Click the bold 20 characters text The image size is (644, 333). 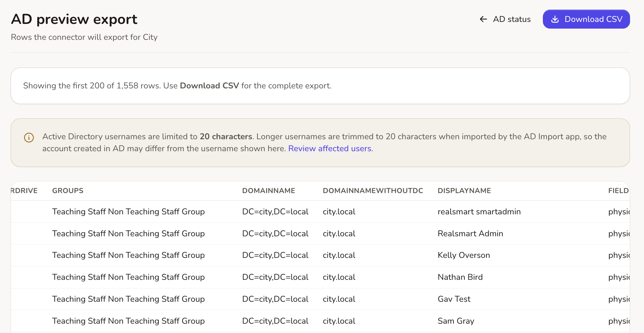226,137
